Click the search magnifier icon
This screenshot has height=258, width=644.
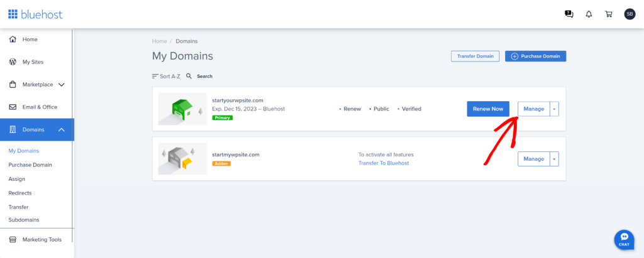pyautogui.click(x=189, y=76)
